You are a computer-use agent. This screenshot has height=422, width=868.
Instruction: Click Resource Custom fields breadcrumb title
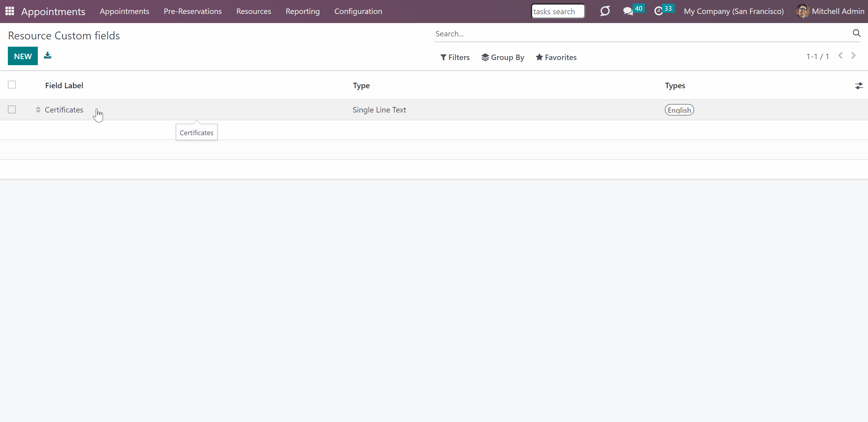click(x=64, y=35)
